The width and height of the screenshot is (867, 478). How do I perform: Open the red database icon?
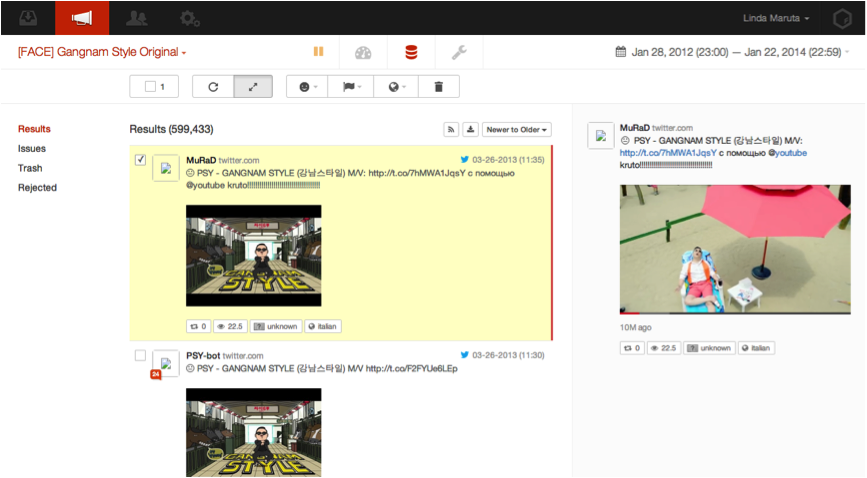411,52
